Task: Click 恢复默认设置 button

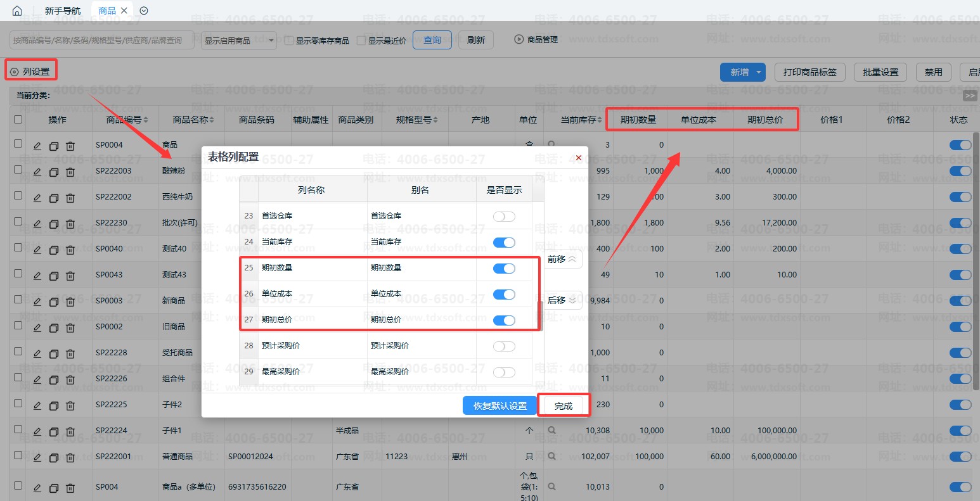Action: pyautogui.click(x=500, y=406)
